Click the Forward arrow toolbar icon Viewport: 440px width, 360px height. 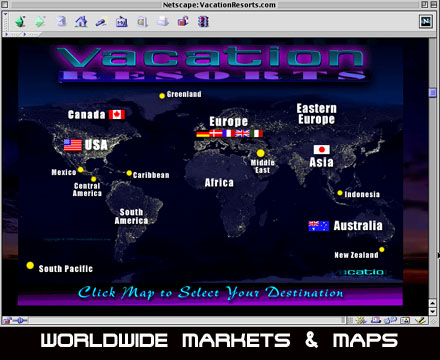(40, 22)
